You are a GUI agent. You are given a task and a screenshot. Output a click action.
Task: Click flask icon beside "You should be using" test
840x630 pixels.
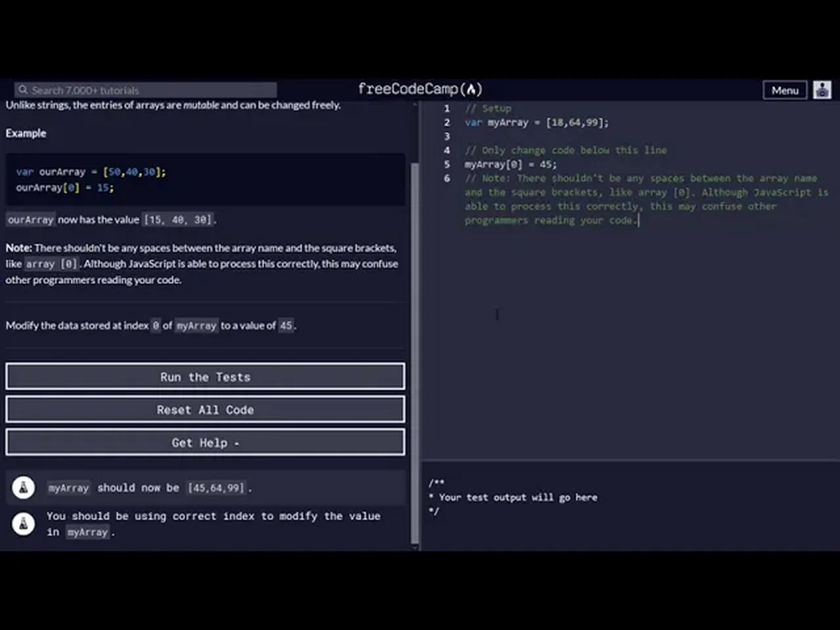pyautogui.click(x=24, y=524)
